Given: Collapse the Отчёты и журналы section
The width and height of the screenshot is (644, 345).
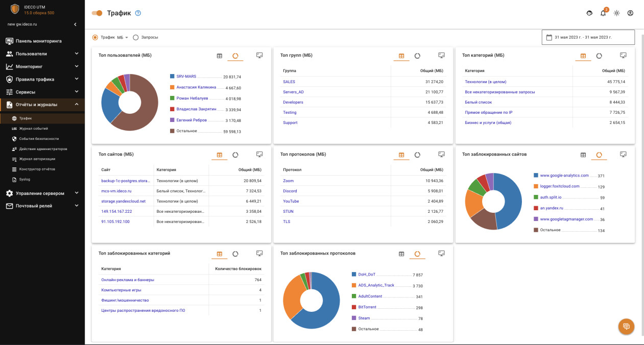Looking at the screenshot, I should pyautogui.click(x=77, y=105).
